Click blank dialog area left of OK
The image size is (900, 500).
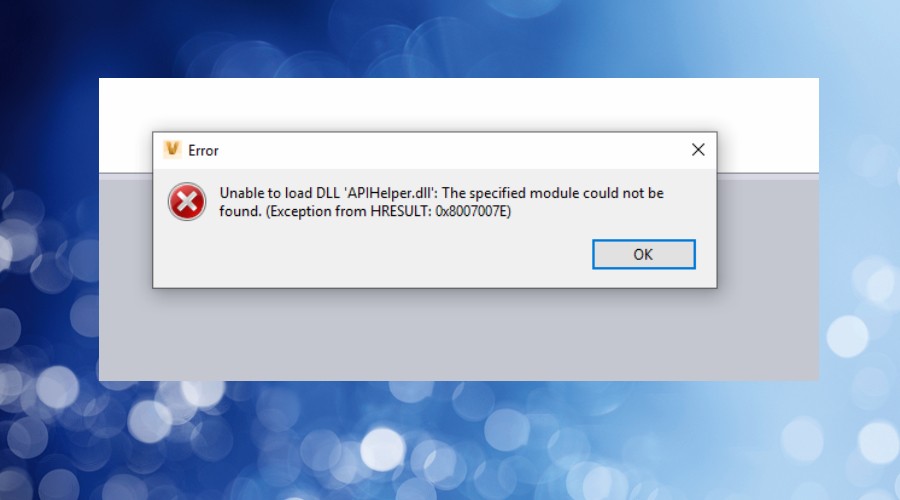click(373, 254)
